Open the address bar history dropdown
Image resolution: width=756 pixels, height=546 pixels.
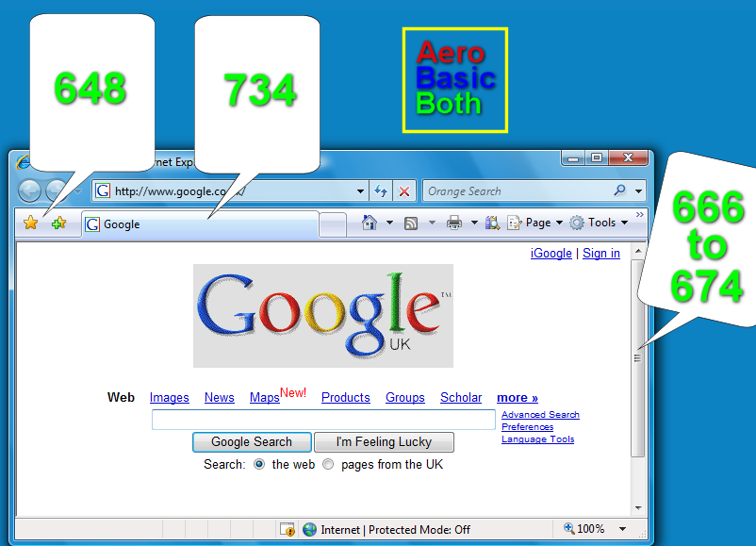[360, 191]
